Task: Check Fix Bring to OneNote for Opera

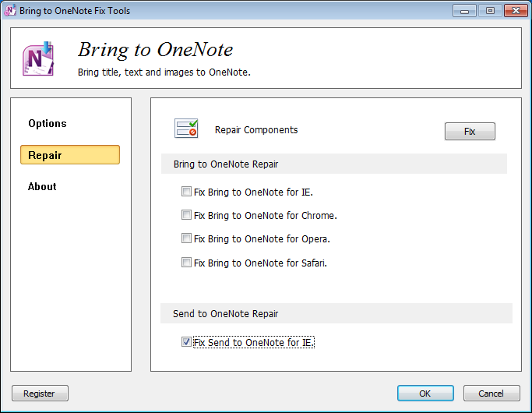Action: (x=186, y=238)
